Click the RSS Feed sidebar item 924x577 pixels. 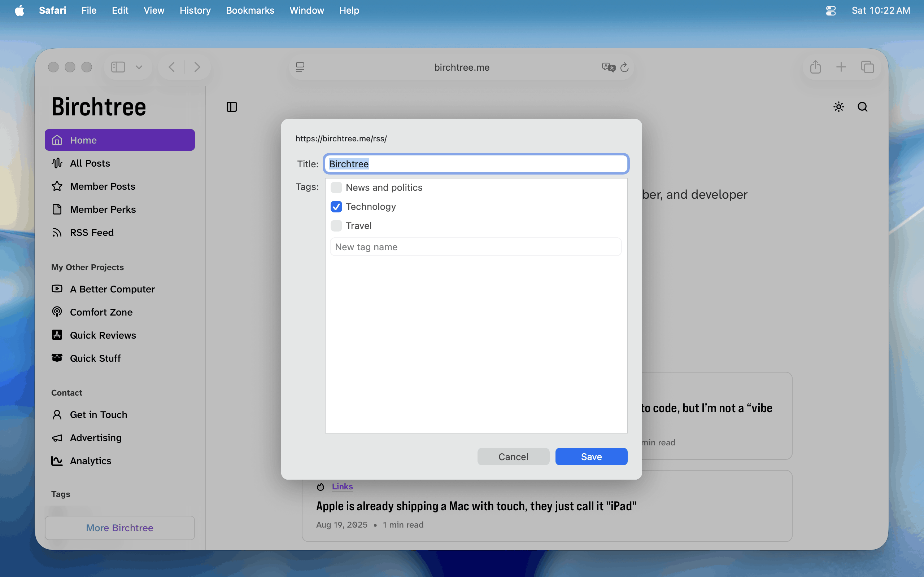point(92,232)
